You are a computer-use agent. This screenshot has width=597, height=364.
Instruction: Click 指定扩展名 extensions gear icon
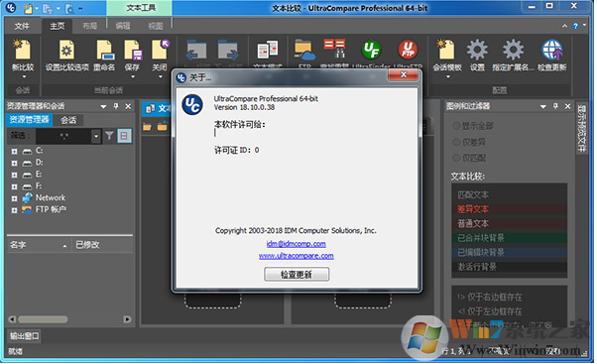point(513,50)
